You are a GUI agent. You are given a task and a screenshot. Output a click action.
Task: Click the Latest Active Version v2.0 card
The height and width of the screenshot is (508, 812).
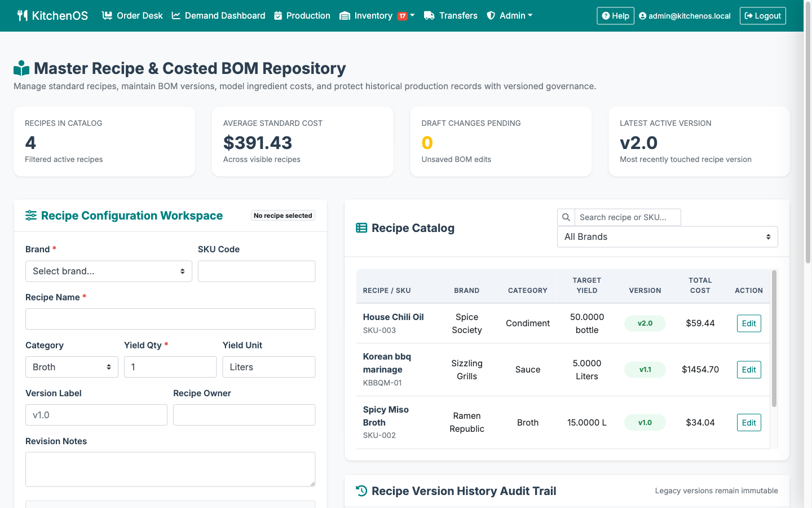(699, 142)
